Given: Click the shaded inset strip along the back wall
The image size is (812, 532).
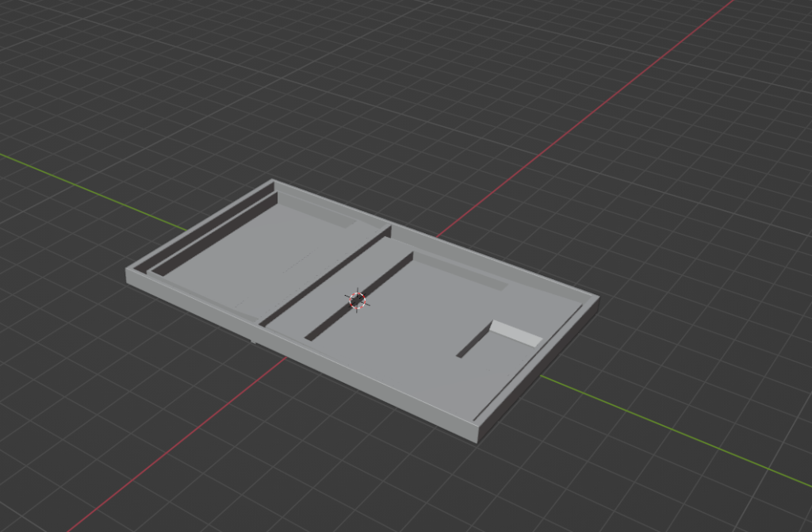Looking at the screenshot, I should (460, 270).
